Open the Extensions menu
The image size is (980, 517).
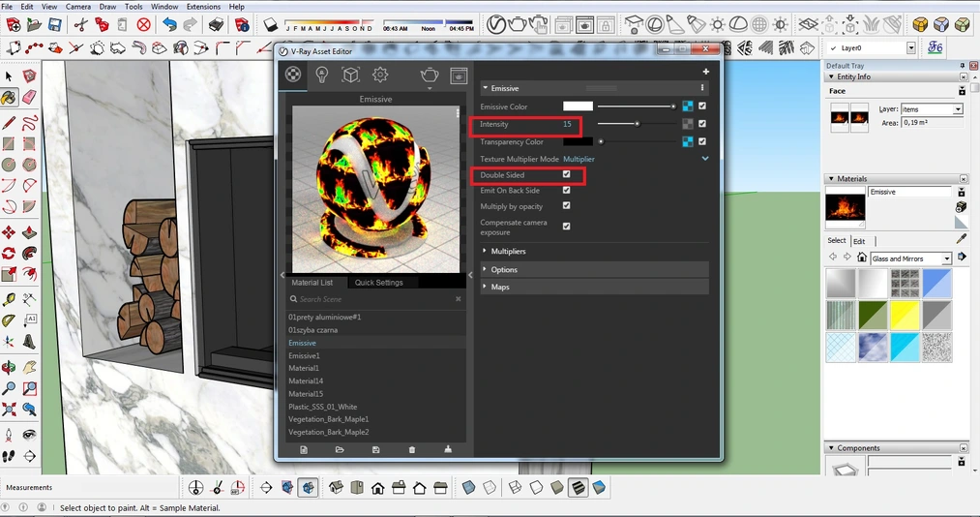point(204,6)
